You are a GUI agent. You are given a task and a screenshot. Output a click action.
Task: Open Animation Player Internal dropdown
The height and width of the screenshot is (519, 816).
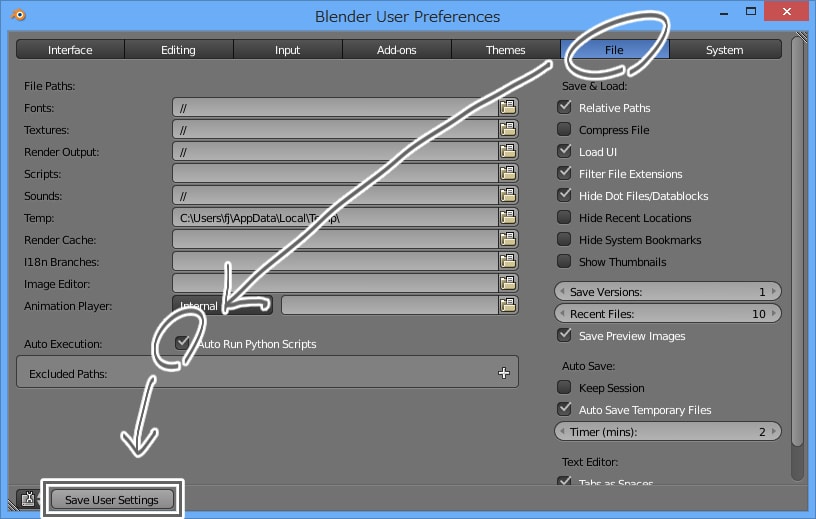(x=222, y=306)
